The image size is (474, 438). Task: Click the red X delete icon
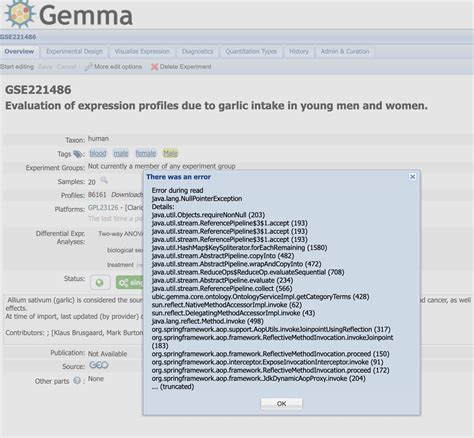pyautogui.click(x=154, y=67)
